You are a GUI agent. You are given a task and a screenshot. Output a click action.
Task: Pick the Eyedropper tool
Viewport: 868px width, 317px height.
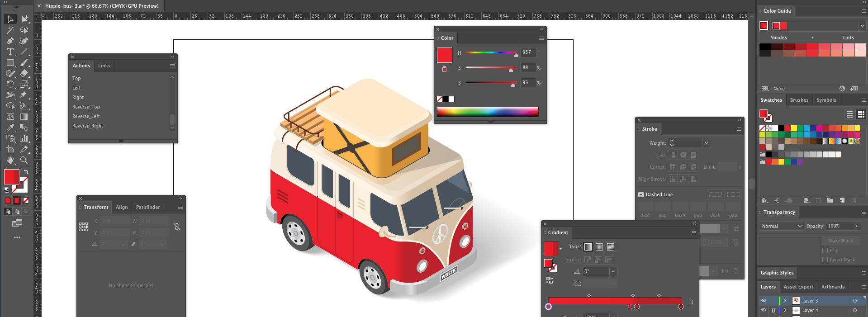point(10,128)
